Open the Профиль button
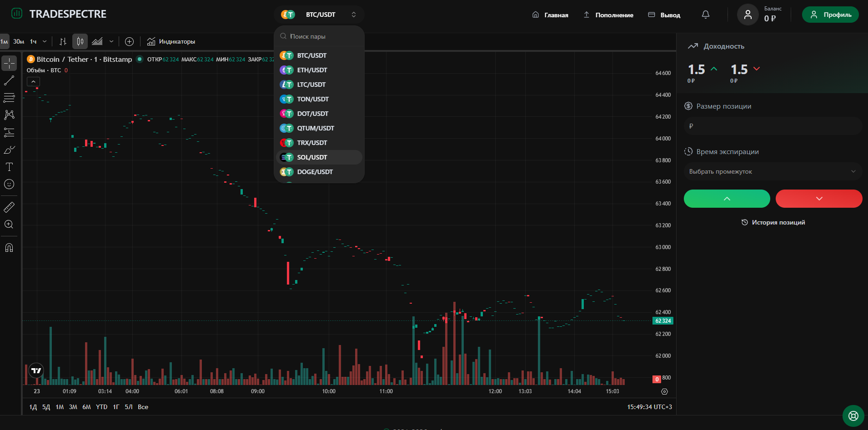Image resolution: width=868 pixels, height=430 pixels. pyautogui.click(x=830, y=15)
